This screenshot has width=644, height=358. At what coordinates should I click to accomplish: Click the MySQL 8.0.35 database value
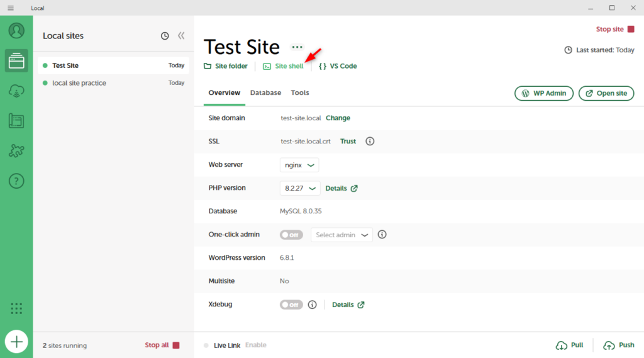(x=301, y=211)
